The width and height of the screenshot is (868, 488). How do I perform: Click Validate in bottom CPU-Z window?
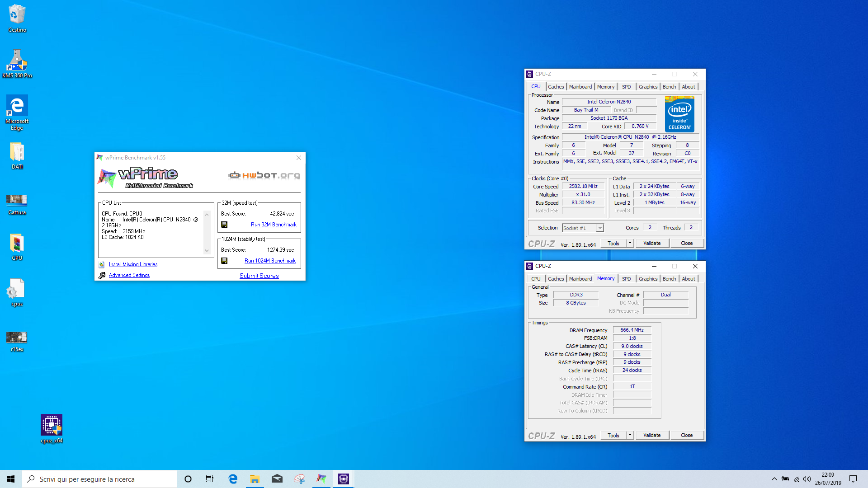[652, 435]
